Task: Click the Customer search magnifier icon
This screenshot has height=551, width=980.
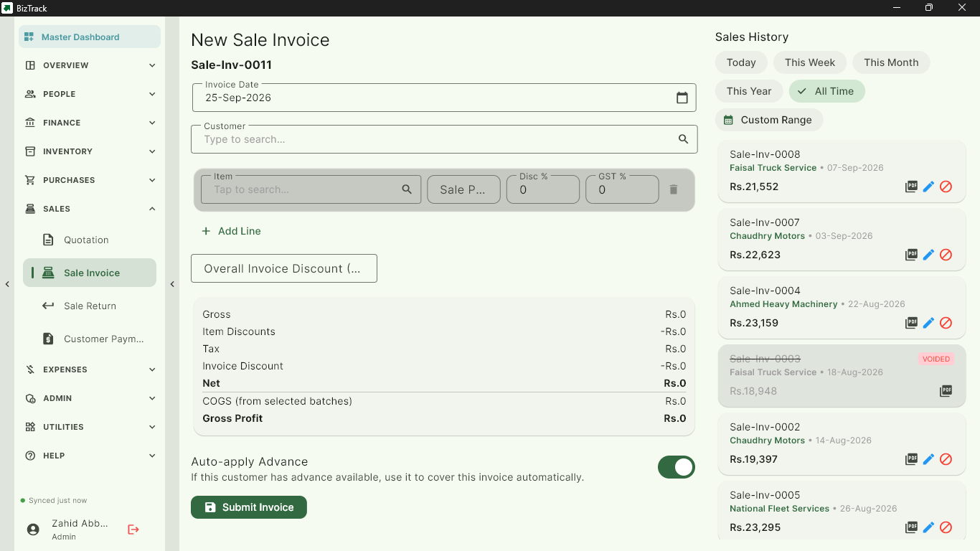Action: 684,139
